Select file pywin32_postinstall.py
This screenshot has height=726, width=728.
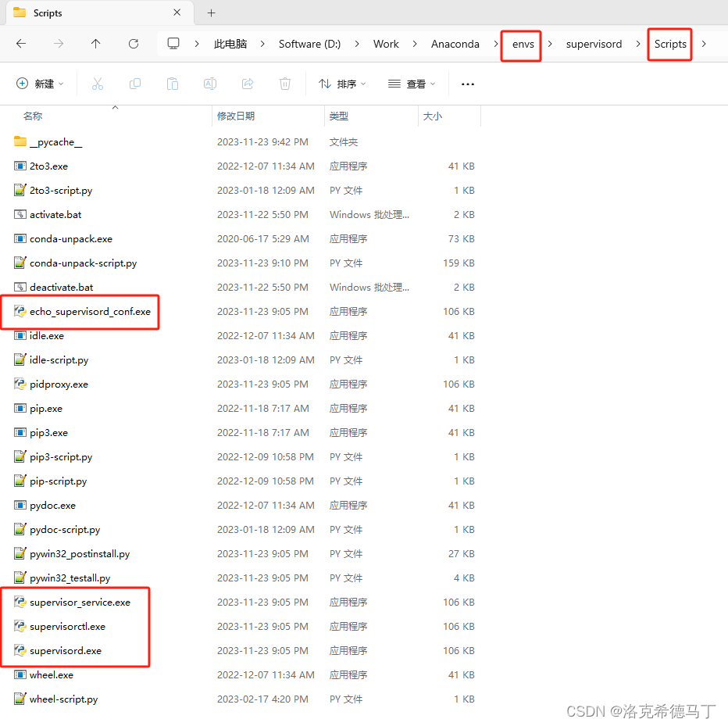(80, 553)
